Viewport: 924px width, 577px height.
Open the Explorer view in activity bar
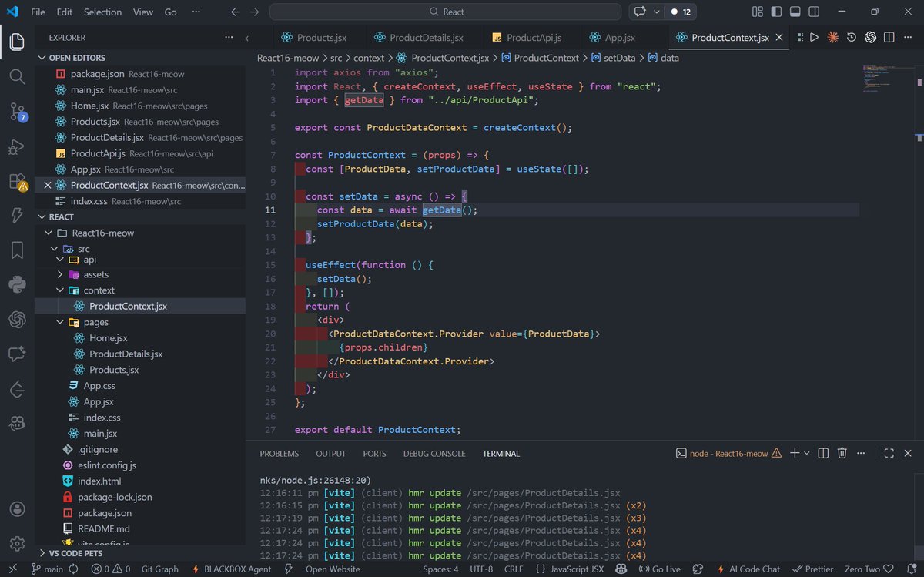coord(17,41)
